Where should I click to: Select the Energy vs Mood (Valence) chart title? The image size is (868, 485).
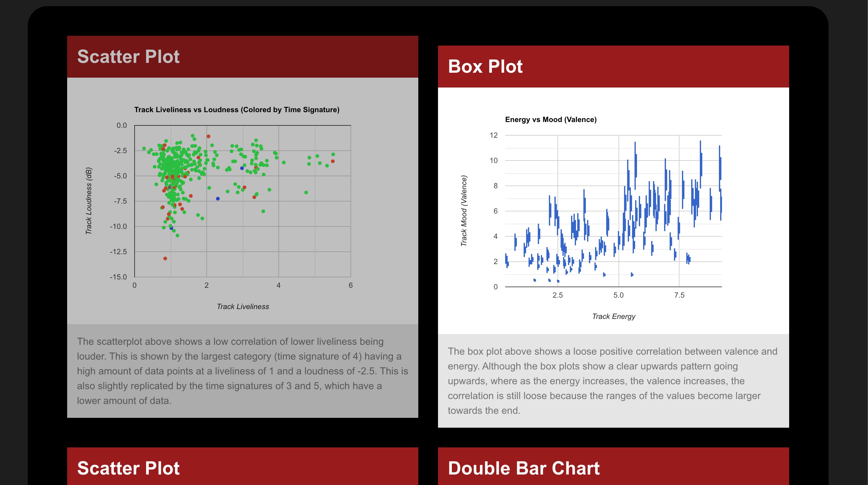point(551,119)
